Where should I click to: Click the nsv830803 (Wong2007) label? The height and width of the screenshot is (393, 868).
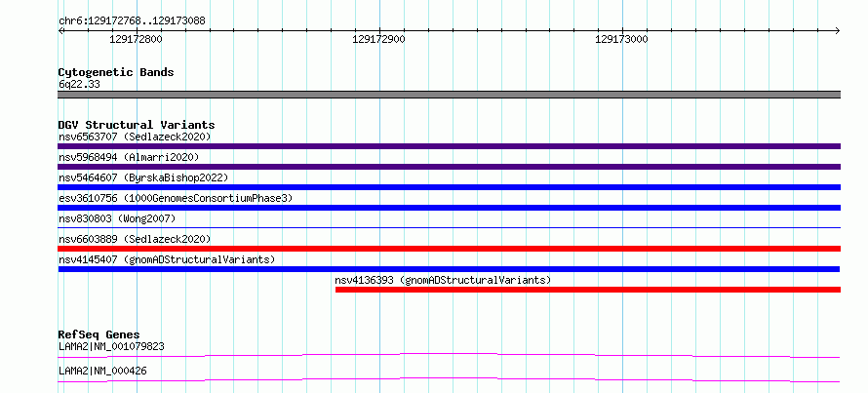pyautogui.click(x=117, y=218)
